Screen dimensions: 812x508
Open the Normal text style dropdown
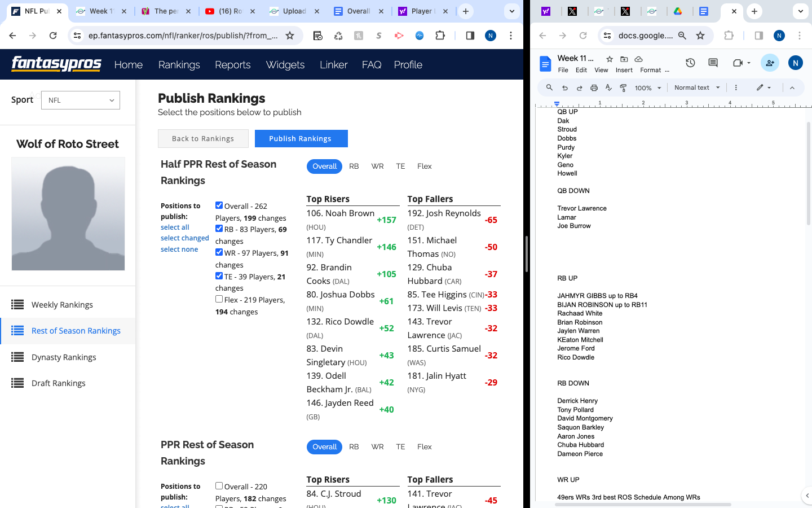pyautogui.click(x=697, y=87)
